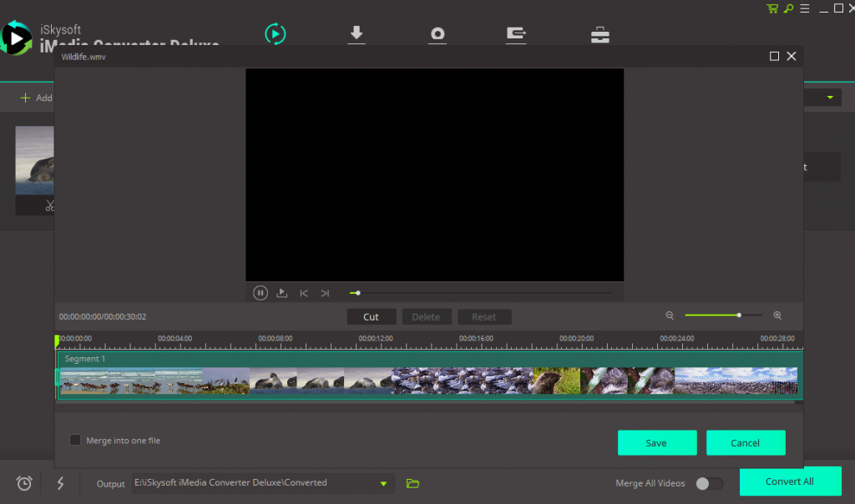Viewport: 855px width, 504px height.
Task: Pause the Wildlife.wmv preview playback
Action: click(260, 293)
